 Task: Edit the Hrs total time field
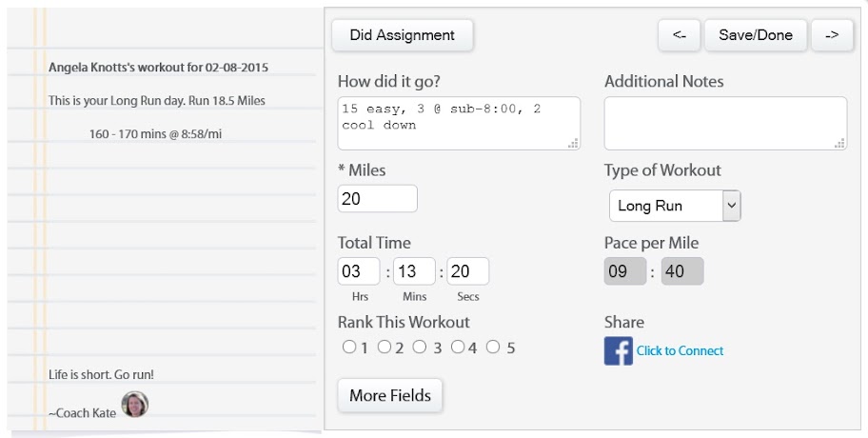pos(359,271)
